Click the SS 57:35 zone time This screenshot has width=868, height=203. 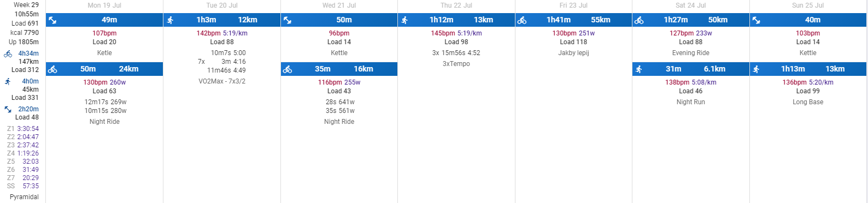pos(31,186)
